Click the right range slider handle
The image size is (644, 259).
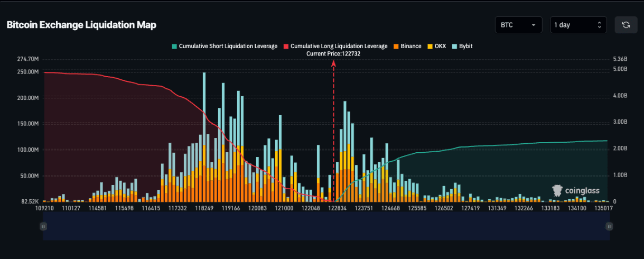click(x=609, y=226)
